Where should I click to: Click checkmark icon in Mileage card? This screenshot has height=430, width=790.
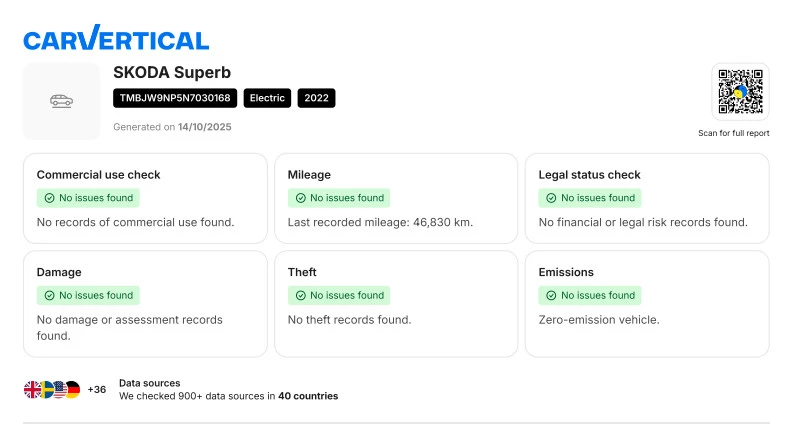pos(300,198)
